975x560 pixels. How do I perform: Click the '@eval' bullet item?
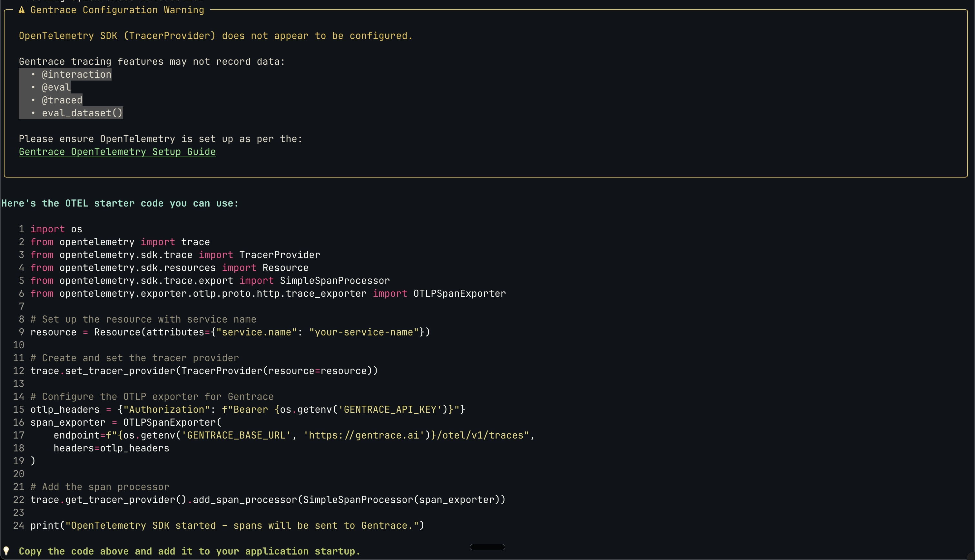[56, 87]
